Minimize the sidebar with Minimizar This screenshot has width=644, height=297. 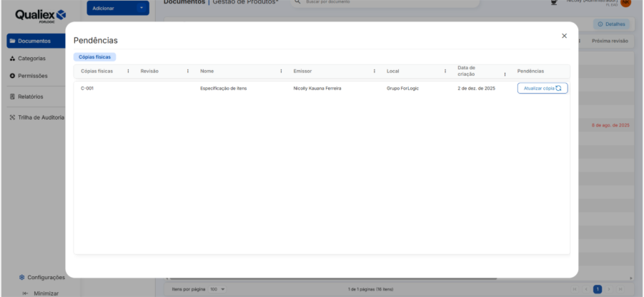click(41, 293)
